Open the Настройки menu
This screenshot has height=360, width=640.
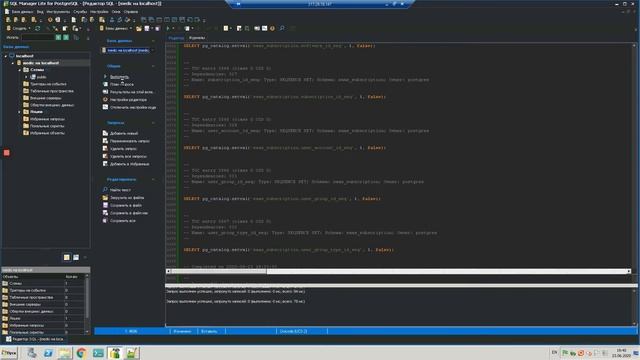pyautogui.click(x=99, y=12)
